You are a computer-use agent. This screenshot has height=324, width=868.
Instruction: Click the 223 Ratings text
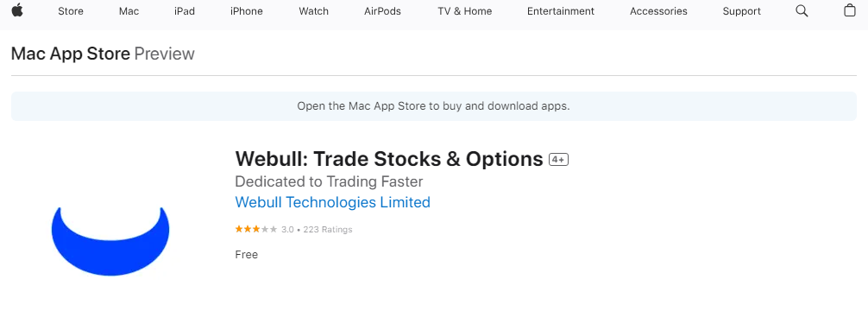click(x=328, y=230)
